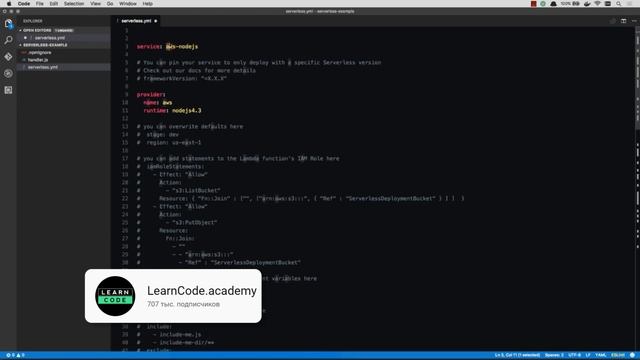Click the 'include-me.js' comment line

(x=169, y=334)
